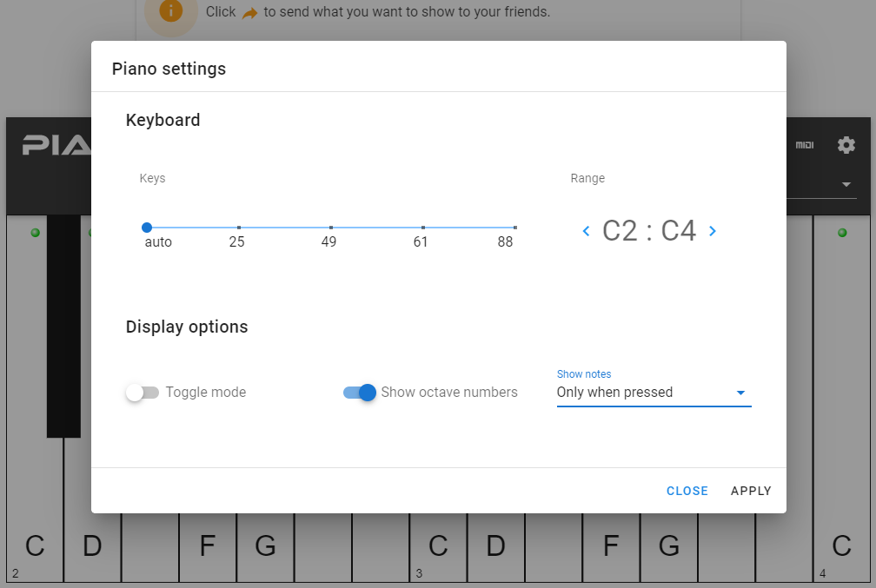Screen dimensions: 876x588
Task: Shift range lower with left chevron
Action: pyautogui.click(x=586, y=231)
